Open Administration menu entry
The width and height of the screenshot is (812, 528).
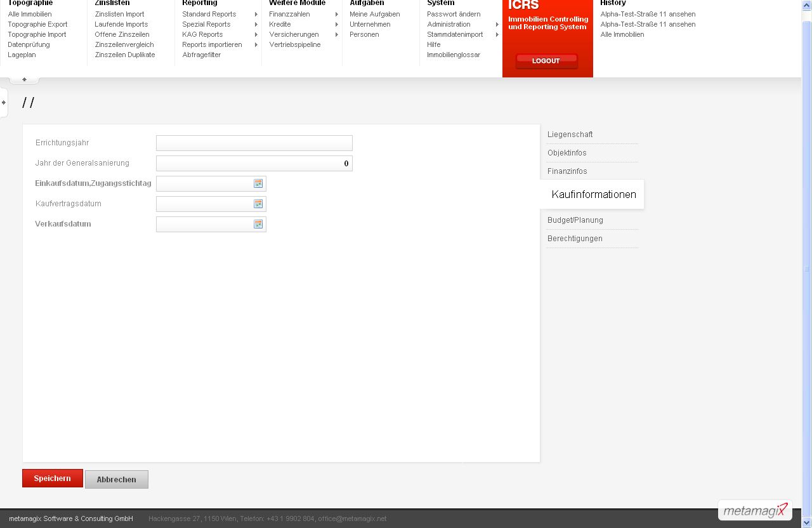tap(449, 24)
